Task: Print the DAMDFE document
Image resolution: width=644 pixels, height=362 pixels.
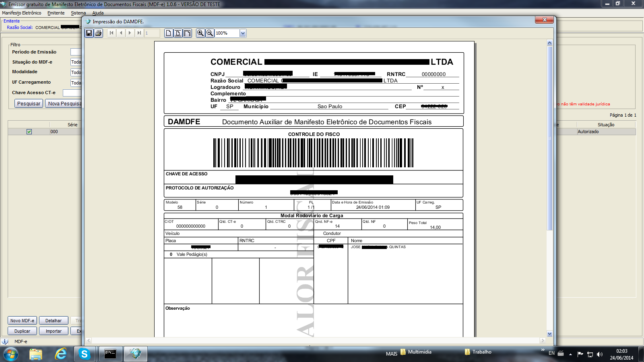Action: pos(99,33)
